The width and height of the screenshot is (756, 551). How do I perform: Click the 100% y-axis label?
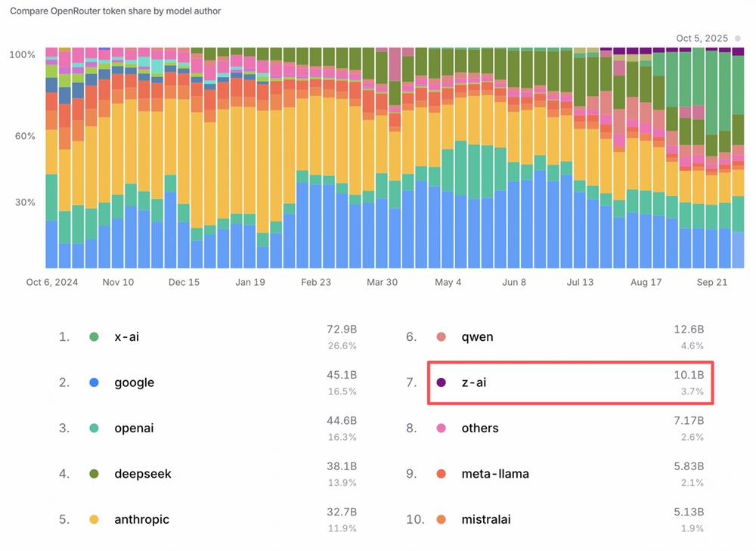(22, 55)
